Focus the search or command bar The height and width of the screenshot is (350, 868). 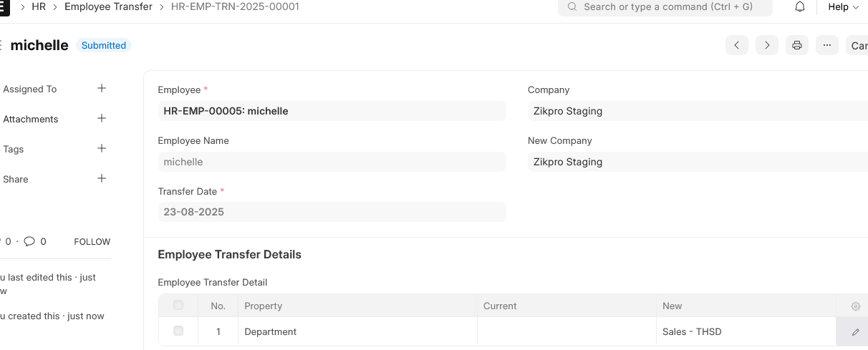(x=665, y=7)
